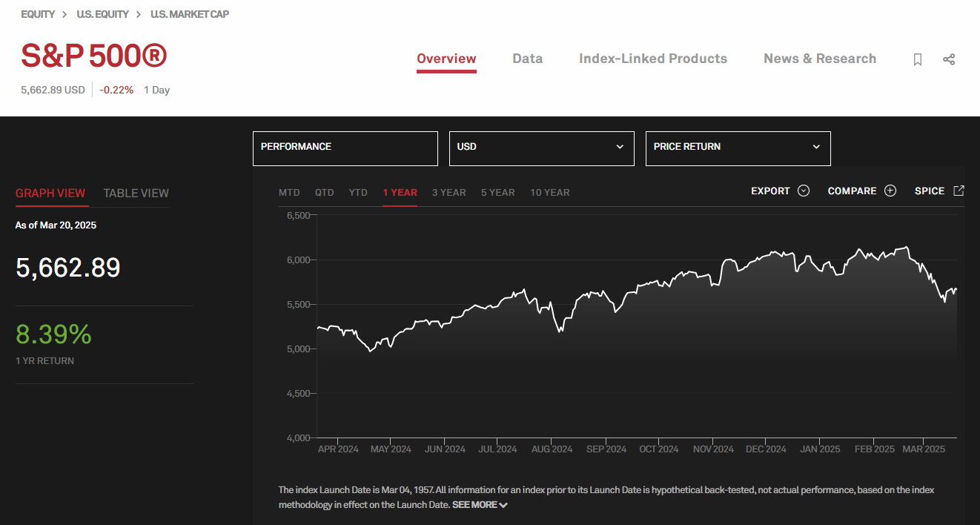The width and height of the screenshot is (980, 525).
Task: Click the APR 2024 x-axis label
Action: click(338, 449)
